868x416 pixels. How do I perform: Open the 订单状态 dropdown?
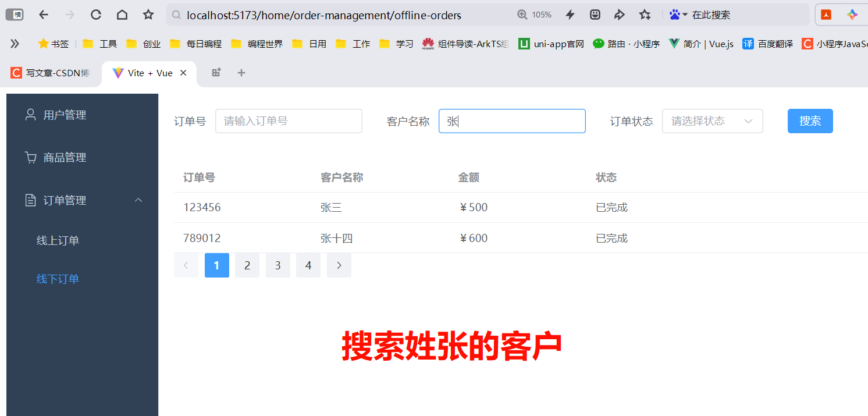(x=713, y=121)
